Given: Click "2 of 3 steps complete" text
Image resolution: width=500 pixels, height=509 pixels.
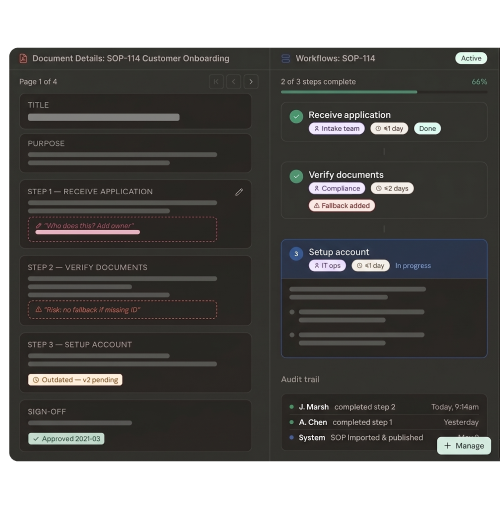Looking at the screenshot, I should [318, 82].
